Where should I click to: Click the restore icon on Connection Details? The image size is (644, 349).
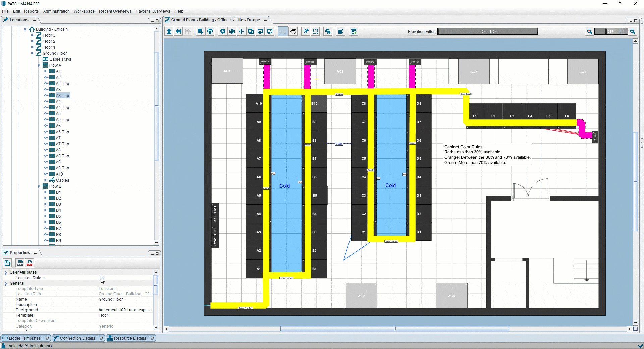[x=101, y=338]
